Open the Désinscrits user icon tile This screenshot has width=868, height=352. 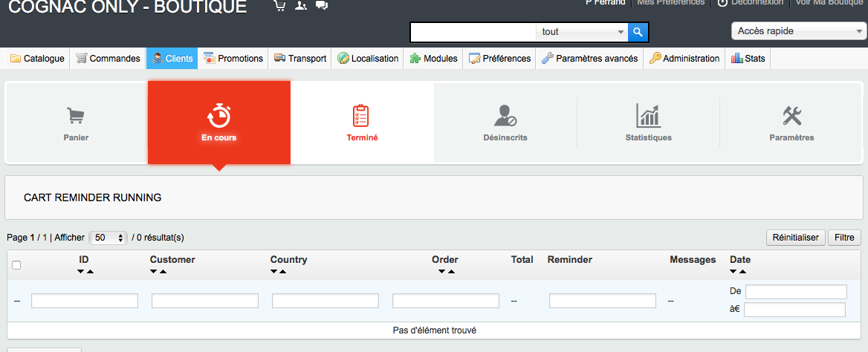(x=505, y=116)
